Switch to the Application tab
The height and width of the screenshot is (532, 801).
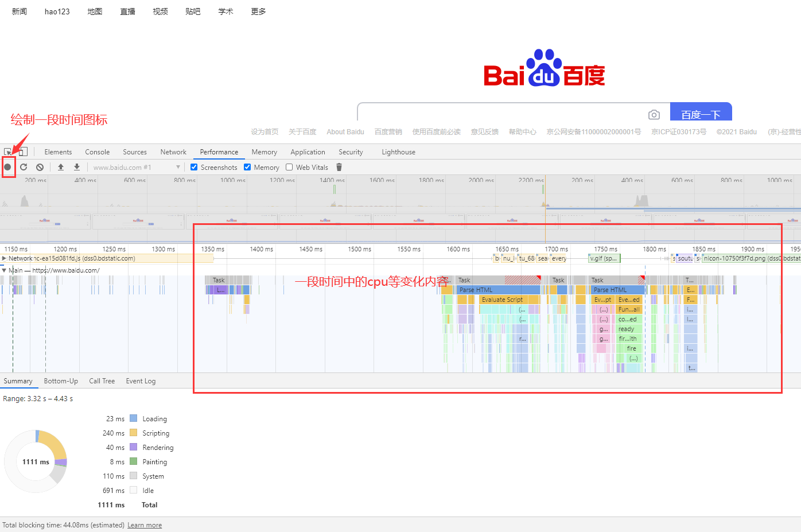point(308,152)
